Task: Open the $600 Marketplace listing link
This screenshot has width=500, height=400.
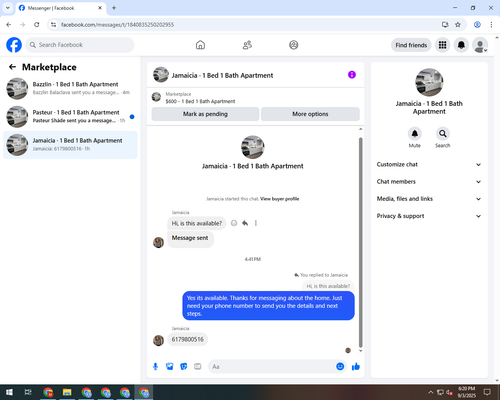Action: 200,101
